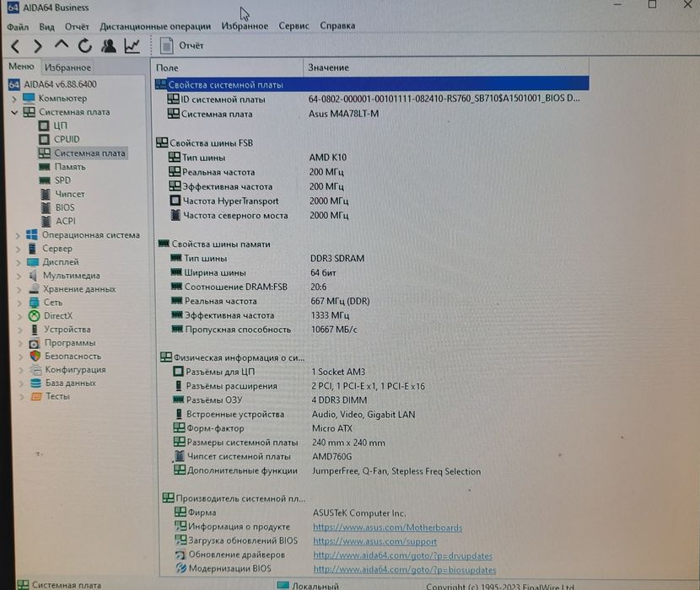Image resolution: width=700 pixels, height=590 pixels.
Task: Select the CPUID icon in tree
Action: [44, 139]
